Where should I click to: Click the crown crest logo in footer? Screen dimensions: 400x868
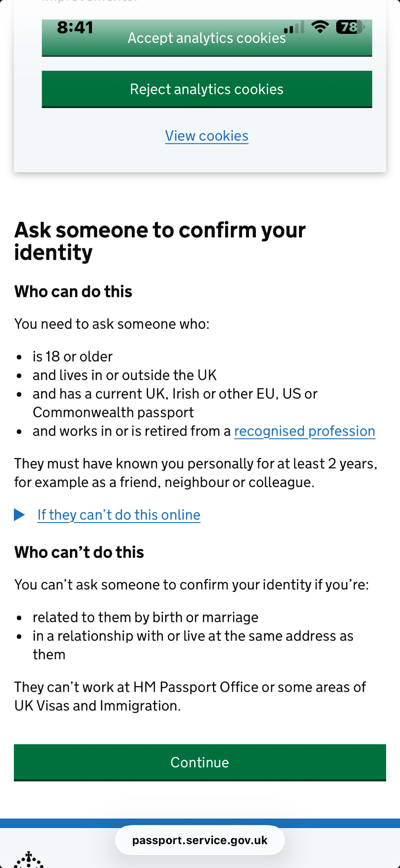click(29, 860)
